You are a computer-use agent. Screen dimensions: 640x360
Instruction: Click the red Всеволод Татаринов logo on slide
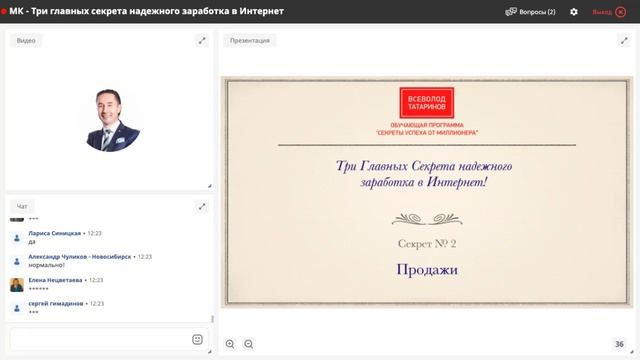click(427, 102)
